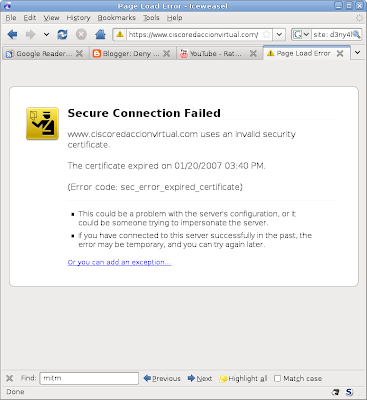Close the find bar with the X icon
This screenshot has width=367, height=400.
tap(10, 378)
